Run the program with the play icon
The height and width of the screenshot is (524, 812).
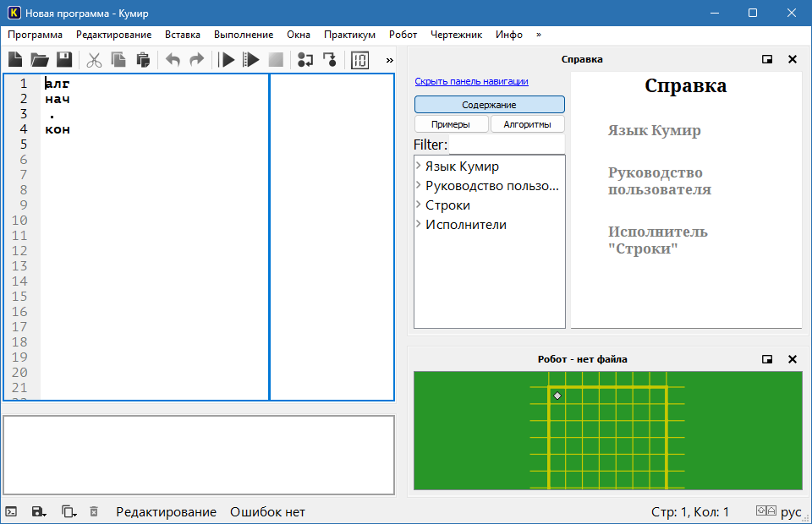click(x=227, y=60)
